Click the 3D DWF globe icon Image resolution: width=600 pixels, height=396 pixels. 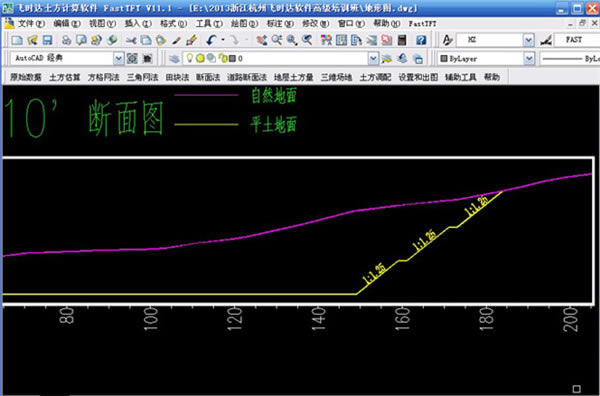tap(112, 40)
